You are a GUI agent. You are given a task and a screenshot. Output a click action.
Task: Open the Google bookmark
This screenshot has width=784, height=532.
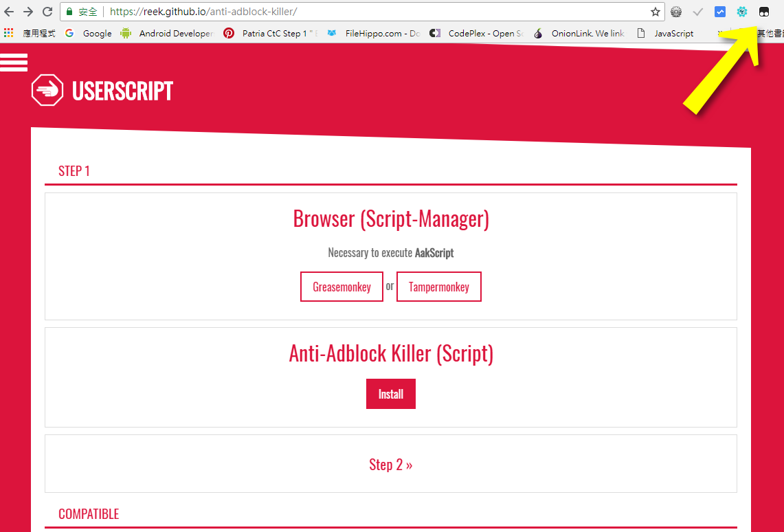(89, 33)
